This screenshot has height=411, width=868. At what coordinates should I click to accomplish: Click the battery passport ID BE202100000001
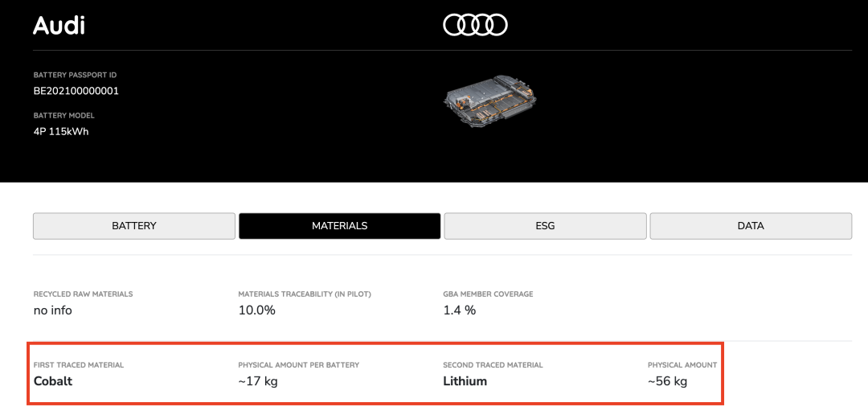click(76, 91)
